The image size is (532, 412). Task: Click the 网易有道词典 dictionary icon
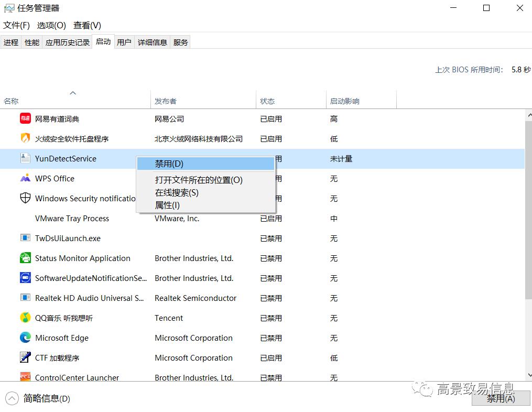pyautogui.click(x=25, y=118)
